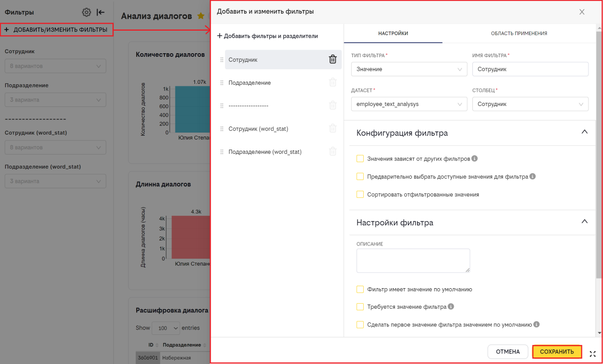This screenshot has height=364, width=603.
Task: Collapse the Фильтры side panel arrow
Action: 100,12
